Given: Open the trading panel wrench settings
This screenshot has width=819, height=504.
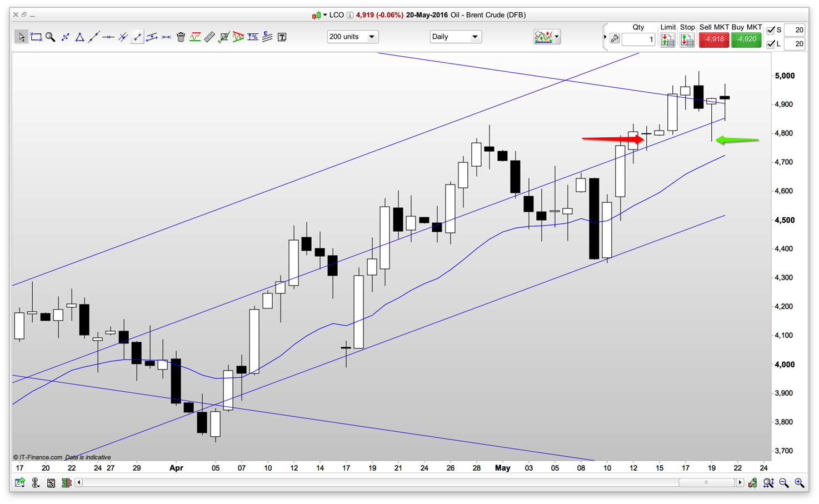Looking at the screenshot, I should [615, 39].
